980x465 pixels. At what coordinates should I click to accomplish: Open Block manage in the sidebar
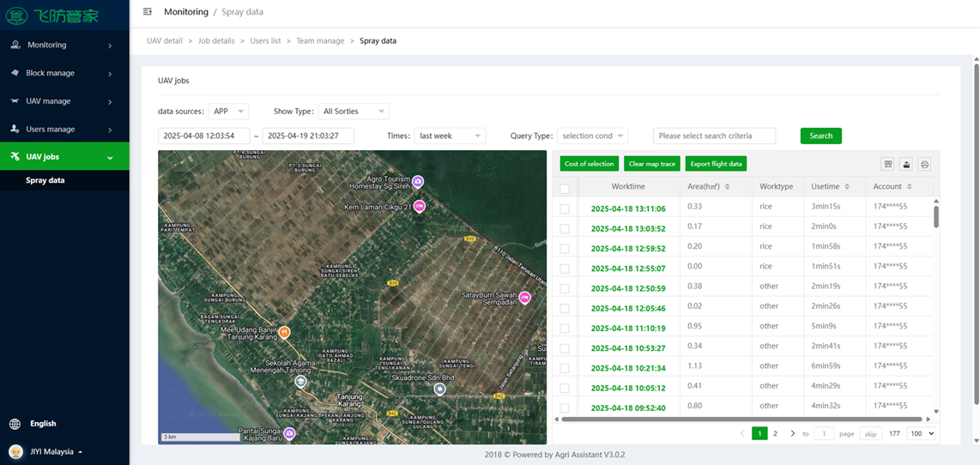64,73
